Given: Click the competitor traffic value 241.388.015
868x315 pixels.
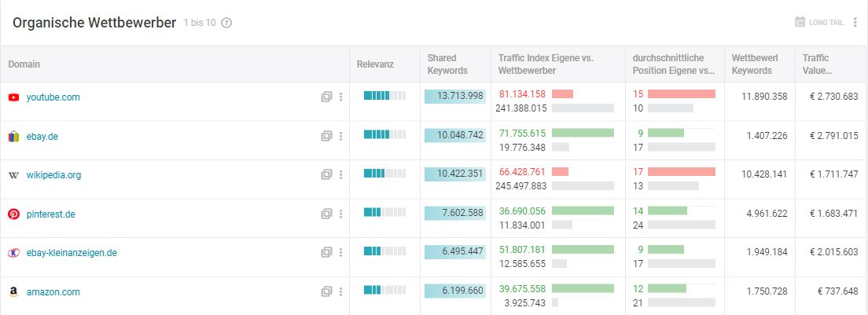Looking at the screenshot, I should pos(520,108).
